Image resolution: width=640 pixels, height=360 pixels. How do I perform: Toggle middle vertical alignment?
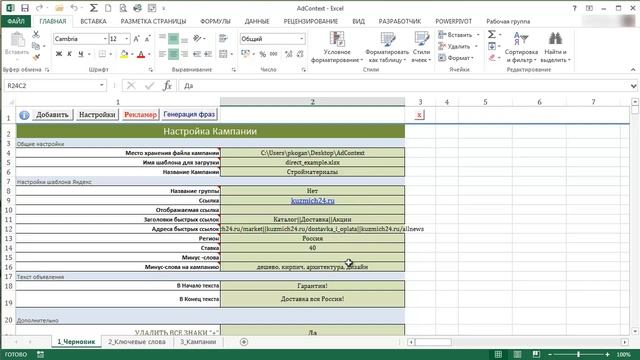(173, 39)
